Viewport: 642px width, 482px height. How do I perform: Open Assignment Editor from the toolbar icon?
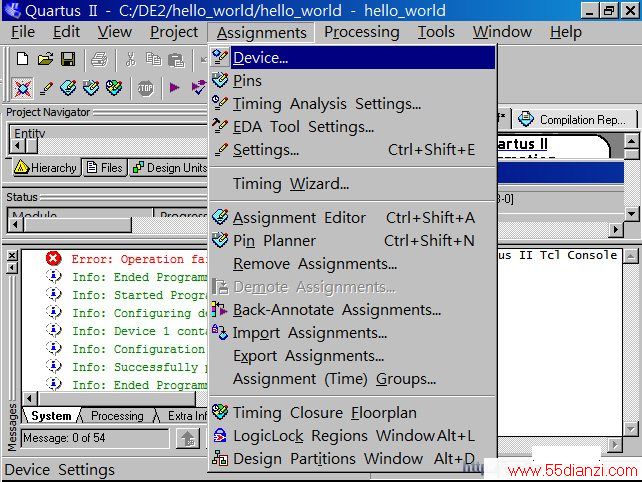click(68, 88)
